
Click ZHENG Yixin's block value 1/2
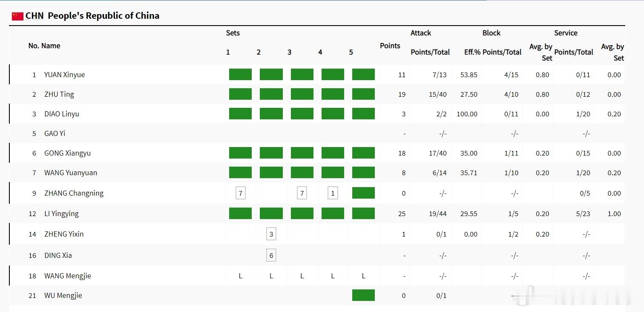[x=513, y=234]
